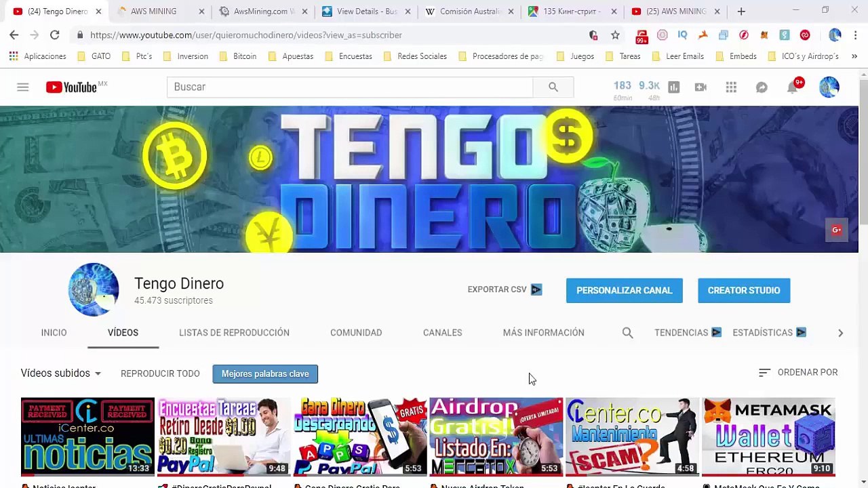This screenshot has width=868, height=488.
Task: Click Exportar CSV
Action: pos(505,289)
